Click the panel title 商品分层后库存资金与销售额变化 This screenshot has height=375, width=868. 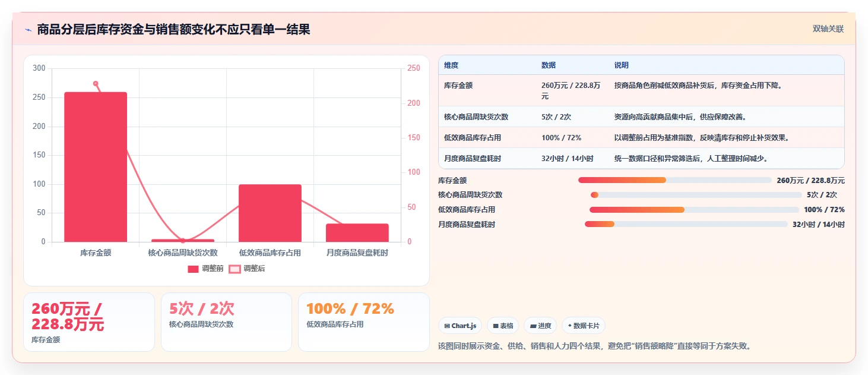[x=173, y=30]
